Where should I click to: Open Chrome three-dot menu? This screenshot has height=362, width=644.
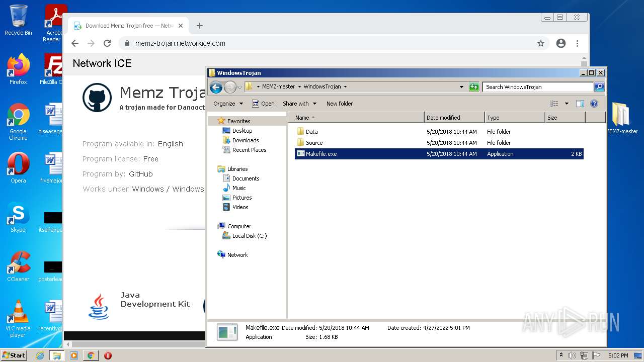(x=578, y=43)
